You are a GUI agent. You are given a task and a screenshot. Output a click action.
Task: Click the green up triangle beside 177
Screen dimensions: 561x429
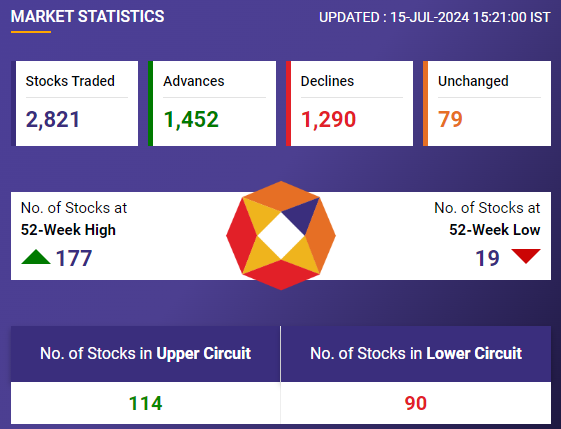36,257
